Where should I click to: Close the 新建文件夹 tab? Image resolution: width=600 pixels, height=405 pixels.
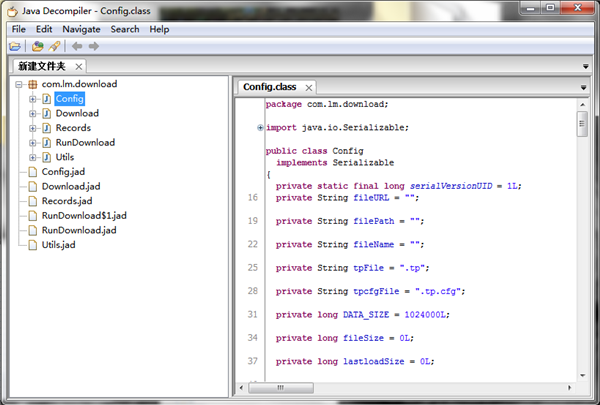[77, 67]
